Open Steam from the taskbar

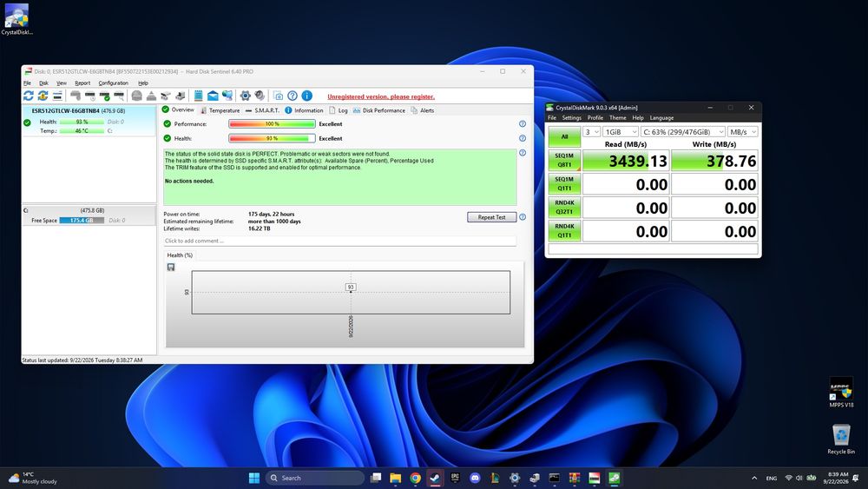coord(435,478)
